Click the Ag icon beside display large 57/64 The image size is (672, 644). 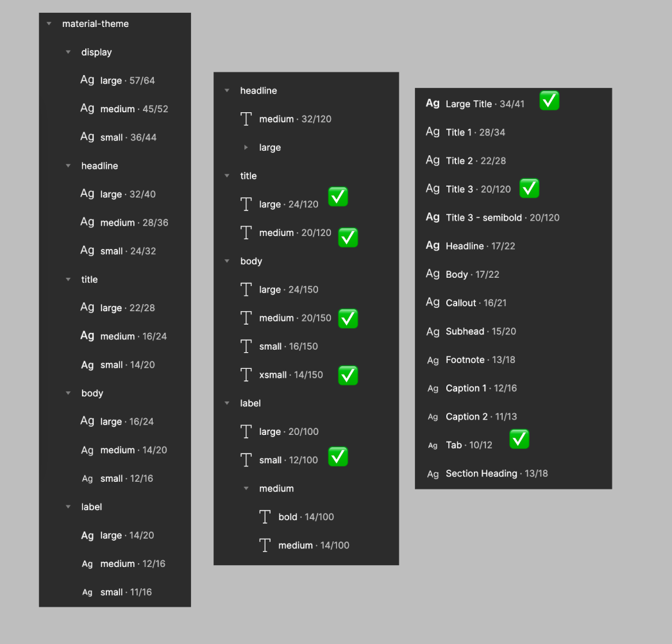pos(87,80)
